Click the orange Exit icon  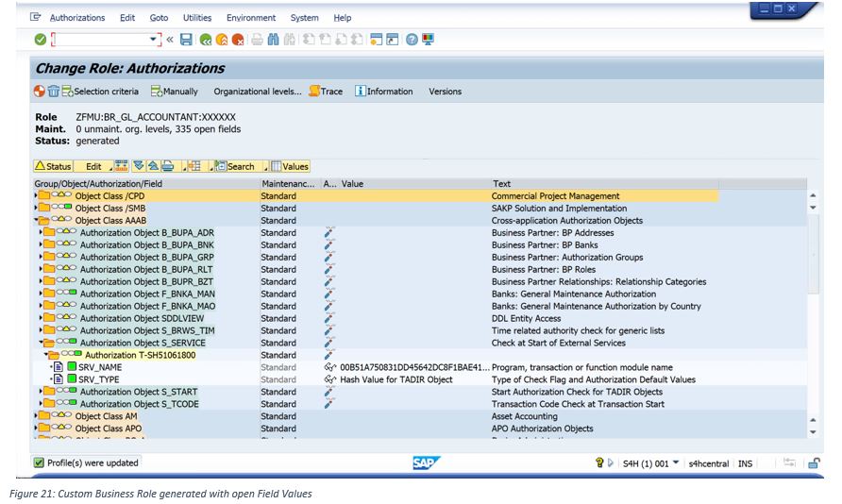point(221,40)
